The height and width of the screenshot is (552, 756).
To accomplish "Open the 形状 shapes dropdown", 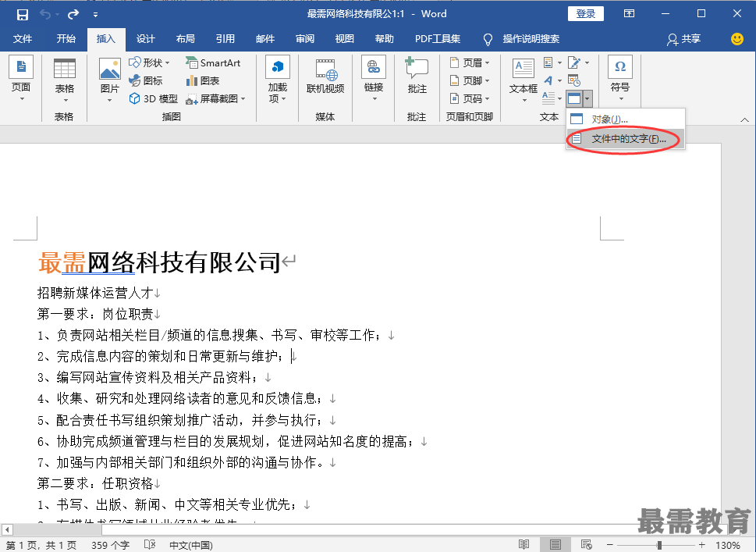I will point(150,62).
